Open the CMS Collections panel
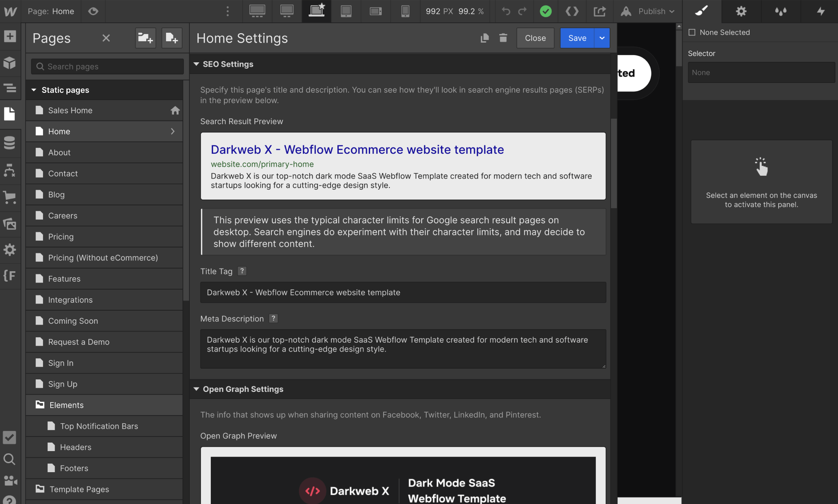The width and height of the screenshot is (838, 504). (10, 143)
